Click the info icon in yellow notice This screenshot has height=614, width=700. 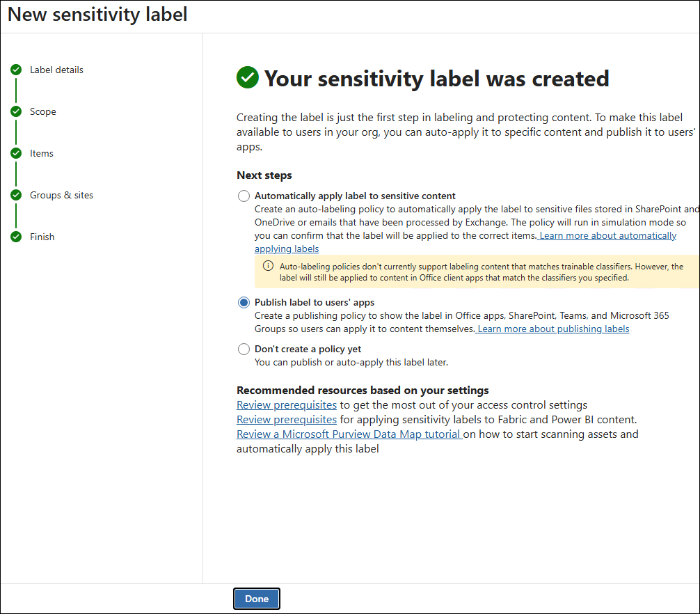[268, 266]
